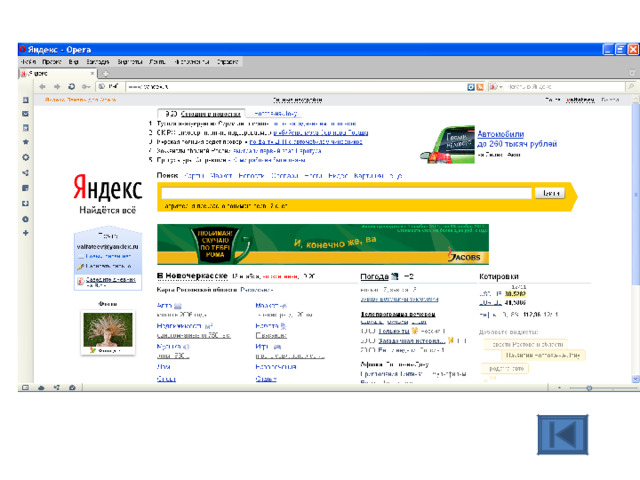Open the Справка menu
The height and width of the screenshot is (480, 640).
[x=227, y=62]
